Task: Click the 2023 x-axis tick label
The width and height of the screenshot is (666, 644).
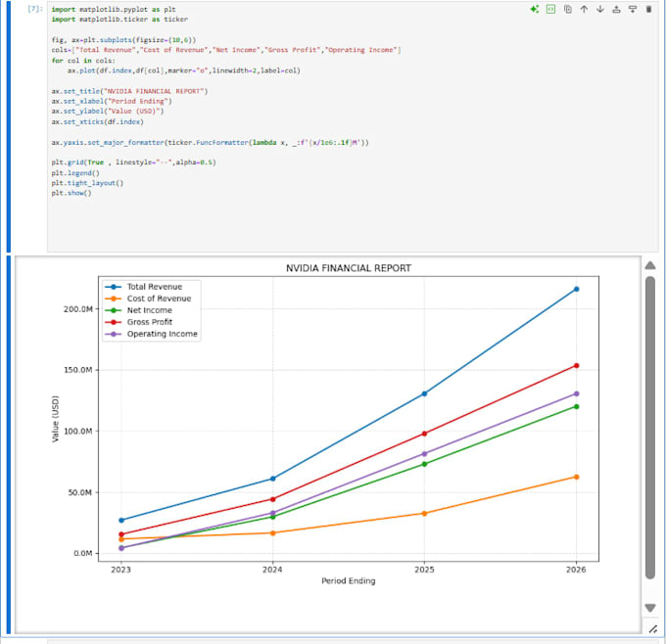Action: point(121,570)
